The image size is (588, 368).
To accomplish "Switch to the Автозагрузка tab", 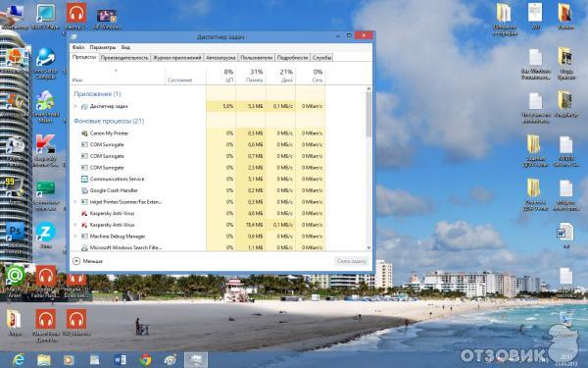I will pyautogui.click(x=220, y=58).
